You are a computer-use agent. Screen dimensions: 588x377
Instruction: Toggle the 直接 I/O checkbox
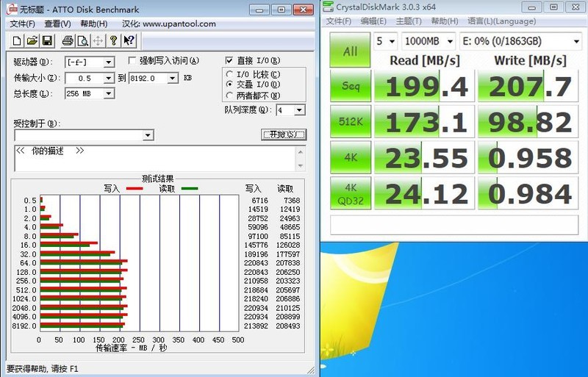click(229, 61)
